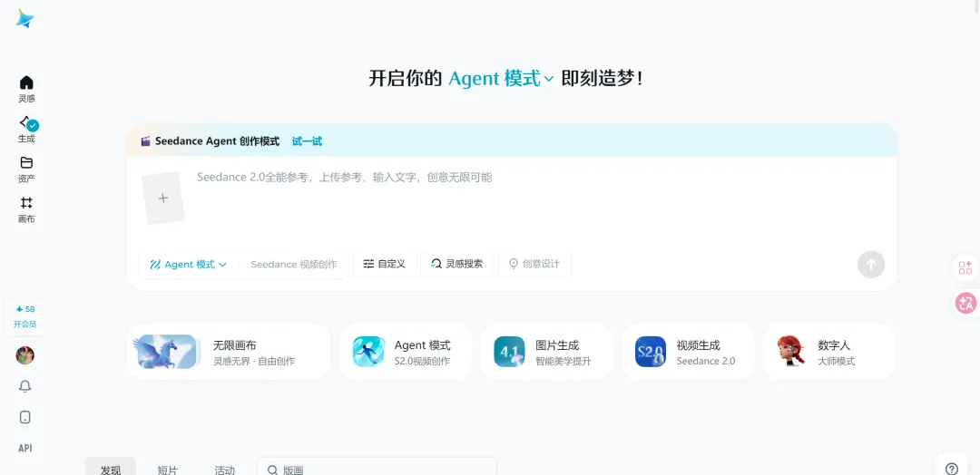Image resolution: width=980 pixels, height=475 pixels.
Task: Open the 视频生成 Seedance 2.0 card
Action: pos(688,352)
